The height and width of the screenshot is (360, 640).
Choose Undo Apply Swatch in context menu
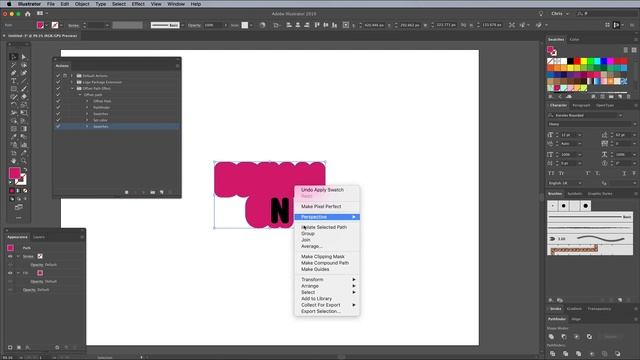[322, 190]
